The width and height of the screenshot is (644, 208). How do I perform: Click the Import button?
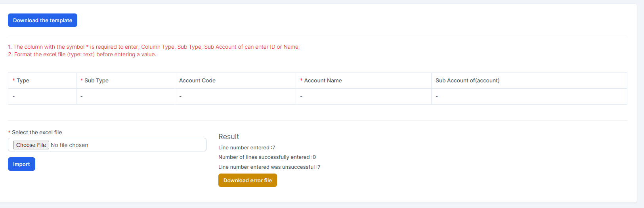(x=21, y=164)
